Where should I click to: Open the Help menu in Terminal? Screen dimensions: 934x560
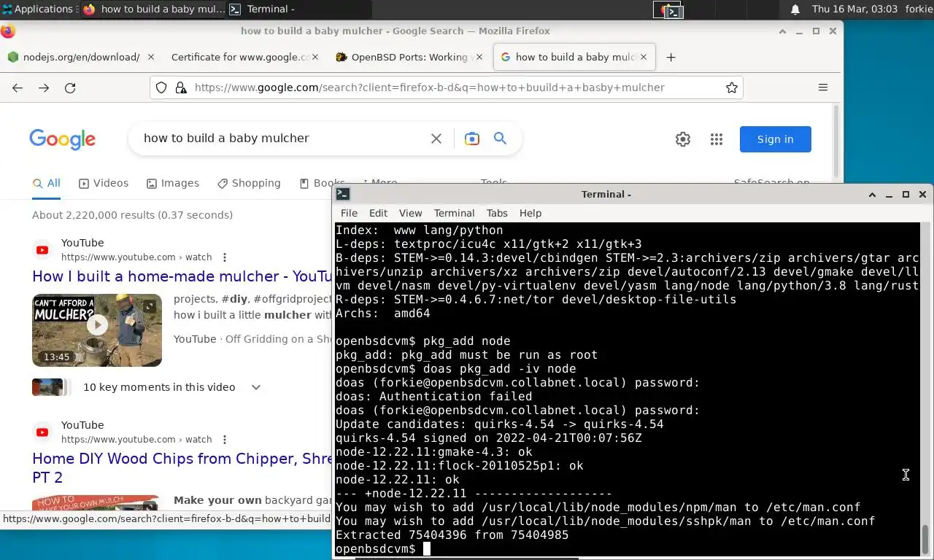point(530,213)
